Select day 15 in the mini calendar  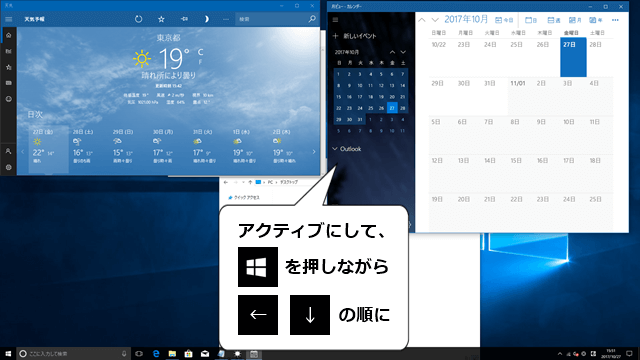click(x=338, y=97)
